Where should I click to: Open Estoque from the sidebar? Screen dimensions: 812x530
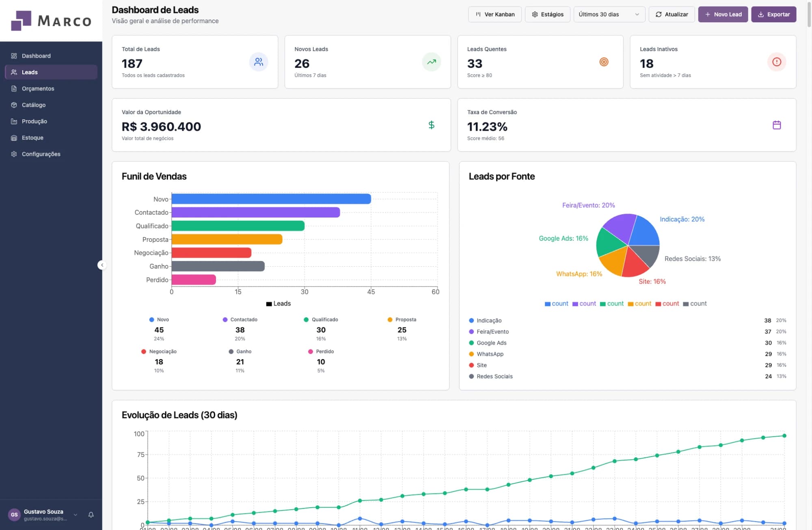[x=51, y=138]
